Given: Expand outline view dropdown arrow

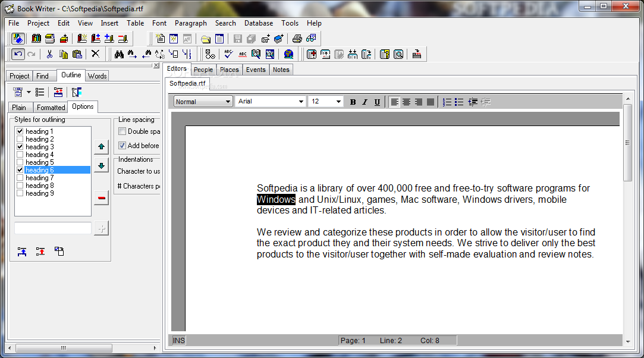Looking at the screenshot, I should click(x=29, y=92).
